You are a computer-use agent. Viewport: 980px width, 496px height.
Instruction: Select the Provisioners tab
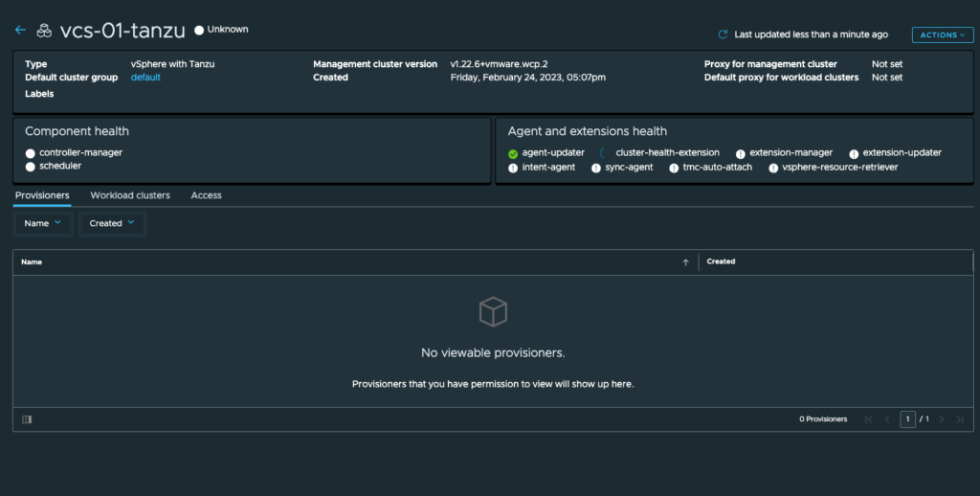(42, 195)
